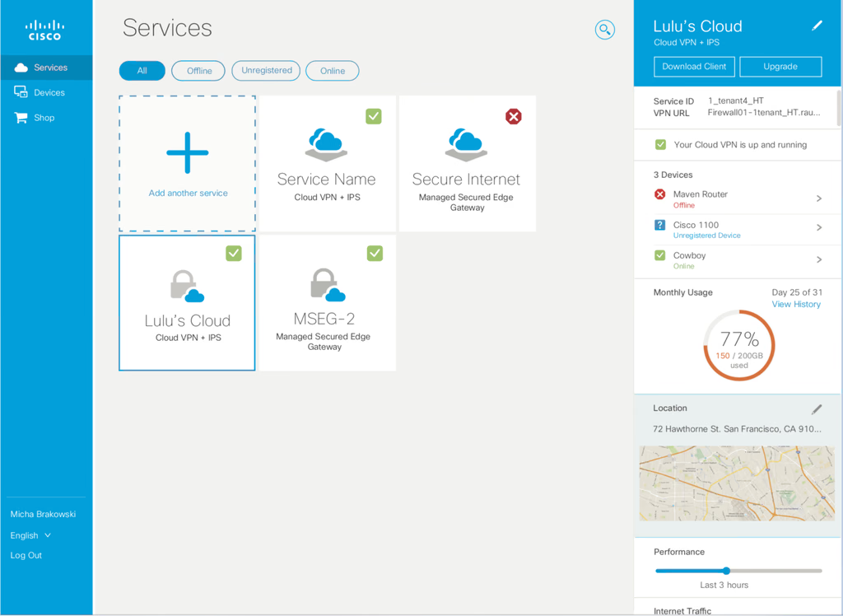Expand Cisco 1100 details with chevron
The image size is (843, 616).
tap(819, 227)
